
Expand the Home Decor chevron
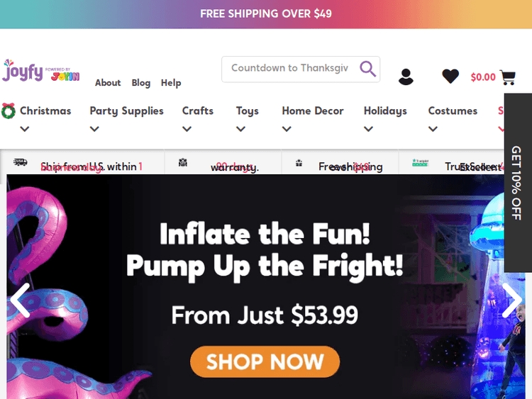[x=287, y=129]
